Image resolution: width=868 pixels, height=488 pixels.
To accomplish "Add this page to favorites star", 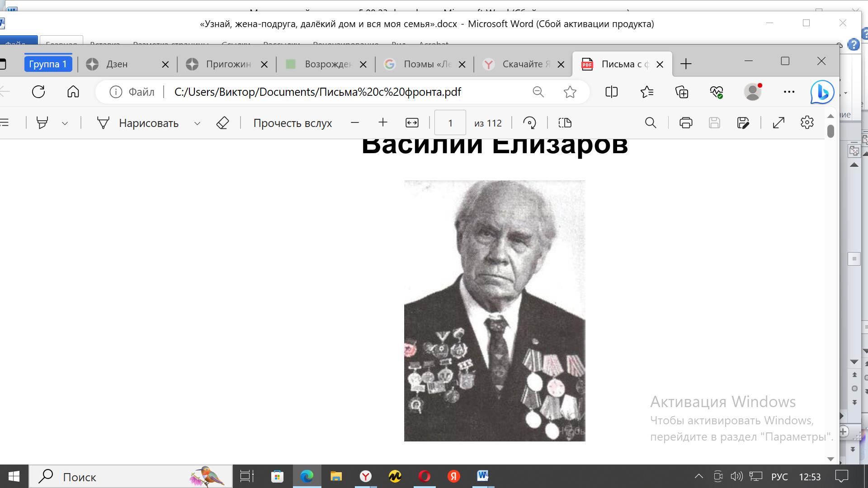I will pos(570,92).
